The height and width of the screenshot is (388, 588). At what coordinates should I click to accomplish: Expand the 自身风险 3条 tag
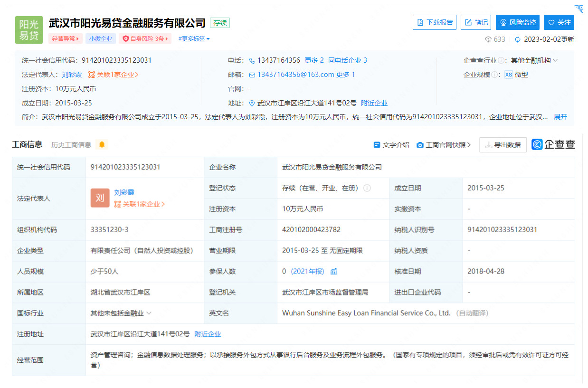145,39
